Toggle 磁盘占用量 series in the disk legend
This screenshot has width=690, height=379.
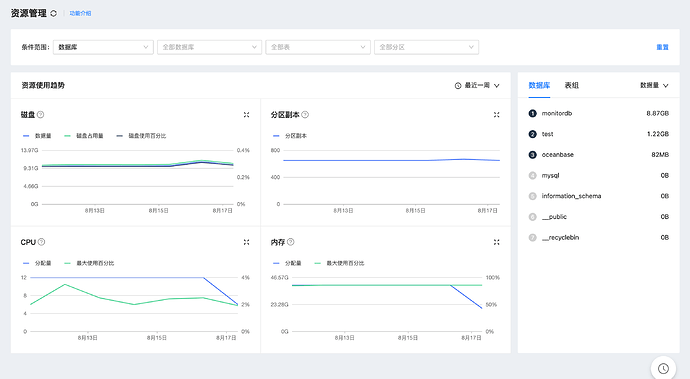[84, 136]
